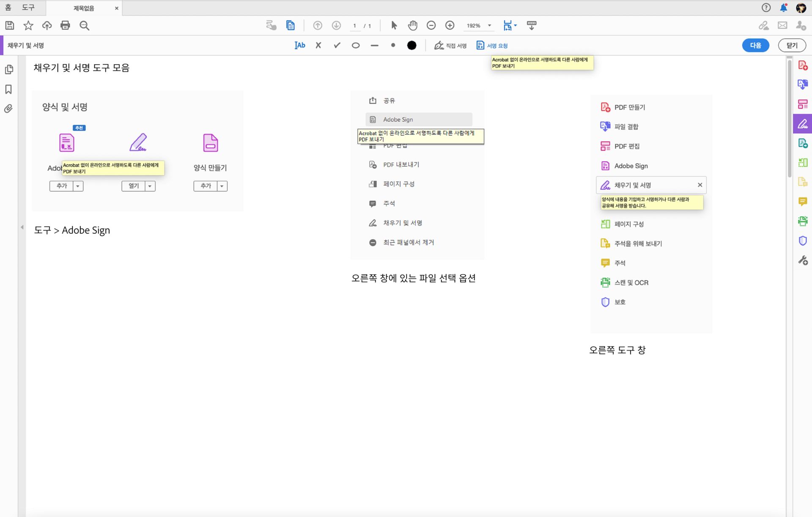The width and height of the screenshot is (812, 517).
Task: Click the blue 다음 button
Action: click(x=756, y=45)
